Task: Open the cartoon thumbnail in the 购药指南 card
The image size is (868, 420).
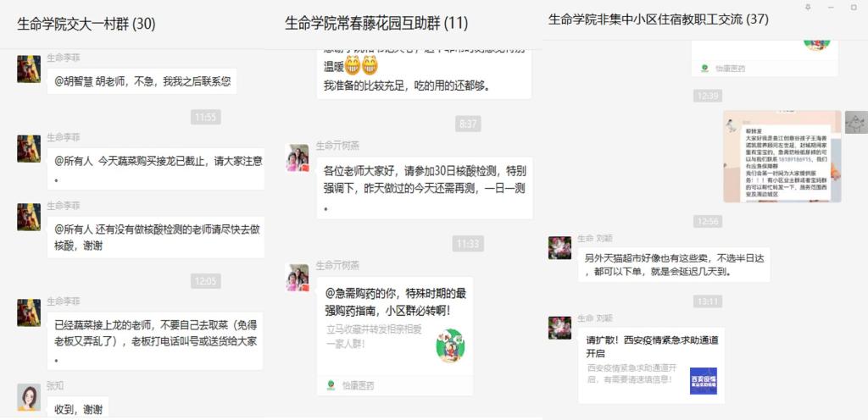Action: click(x=450, y=345)
